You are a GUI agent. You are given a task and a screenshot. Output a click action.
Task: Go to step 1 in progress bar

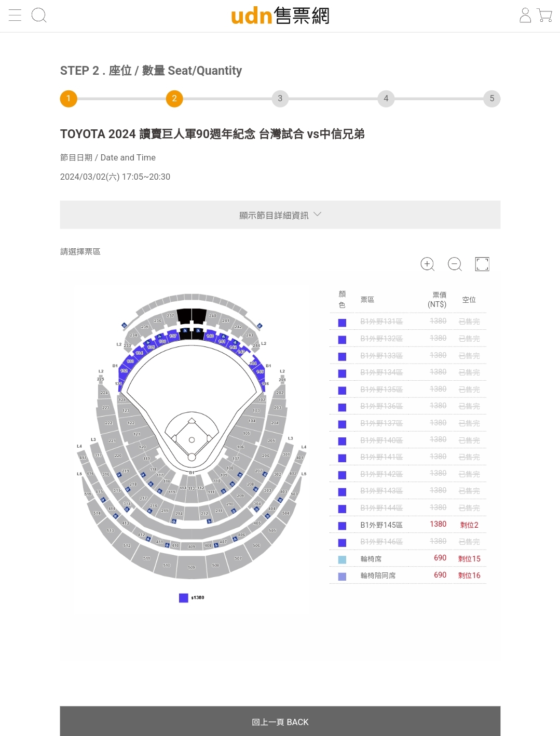(x=69, y=99)
